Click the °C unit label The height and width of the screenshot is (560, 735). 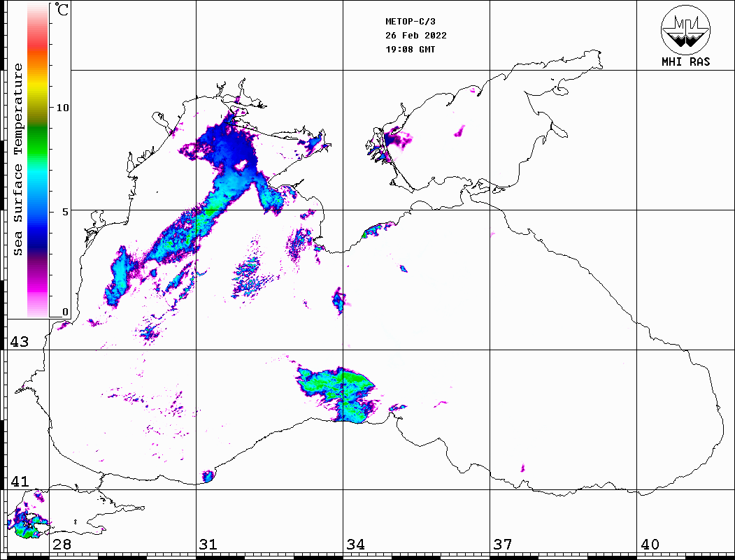point(62,9)
